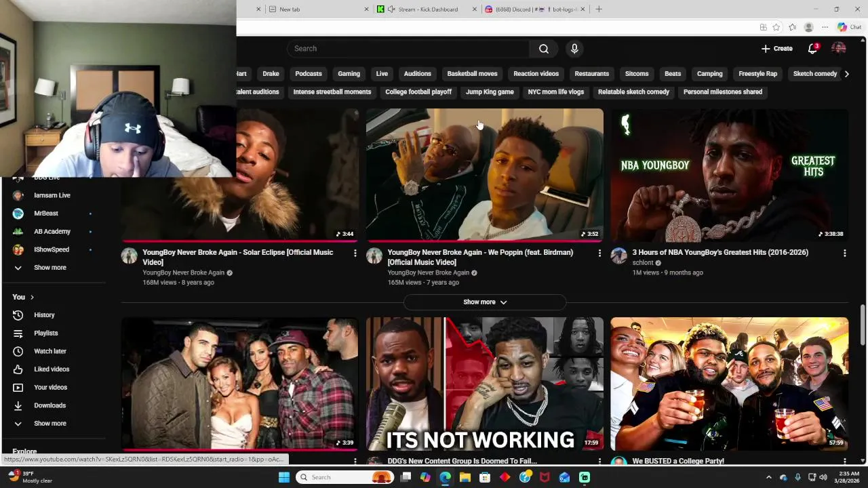868x488 pixels.
Task: Open the Solar Eclipse video options menu
Action: point(355,253)
